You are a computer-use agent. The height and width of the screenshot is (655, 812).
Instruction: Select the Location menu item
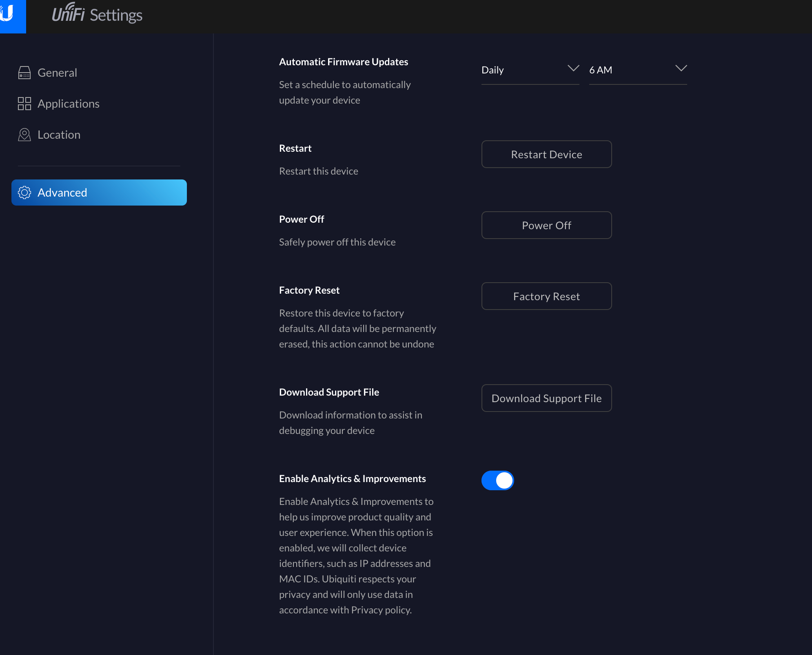[59, 135]
